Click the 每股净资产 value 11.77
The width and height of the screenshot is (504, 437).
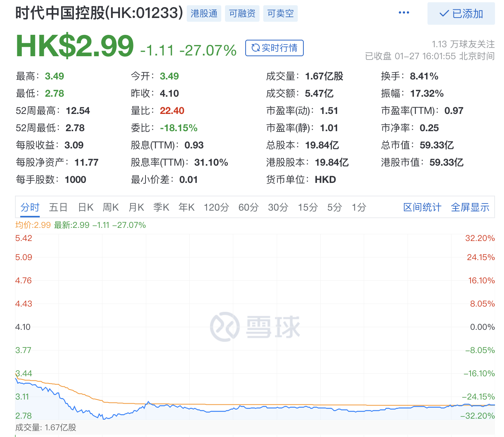(x=86, y=163)
